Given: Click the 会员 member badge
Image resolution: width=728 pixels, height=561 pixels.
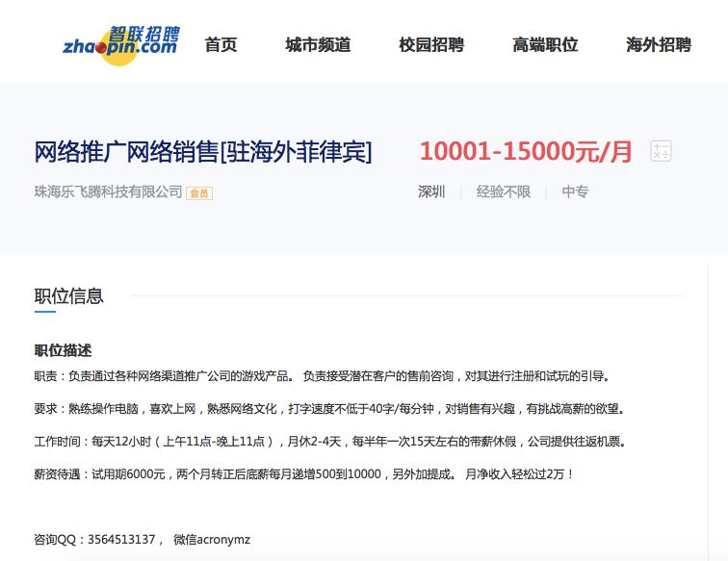Looking at the screenshot, I should [x=199, y=192].
